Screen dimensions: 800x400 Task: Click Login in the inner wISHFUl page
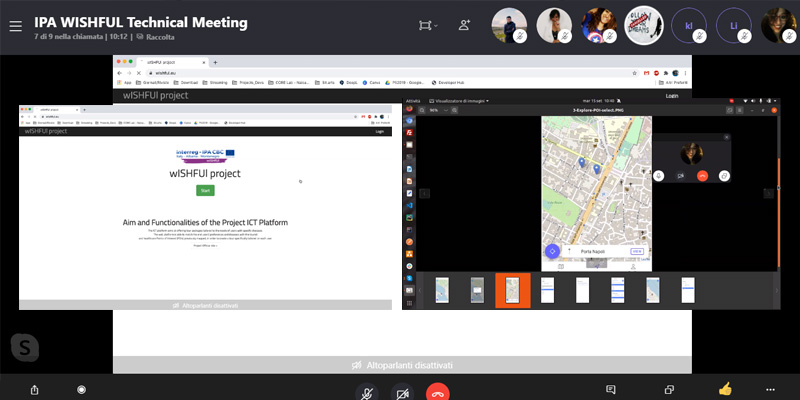380,132
